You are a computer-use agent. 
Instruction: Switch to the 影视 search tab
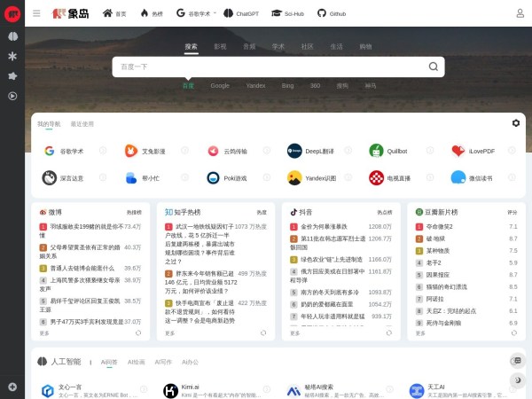point(220,46)
